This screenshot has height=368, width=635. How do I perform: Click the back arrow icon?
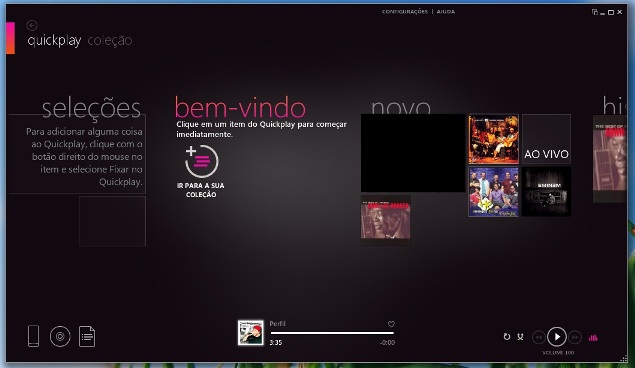tap(32, 26)
